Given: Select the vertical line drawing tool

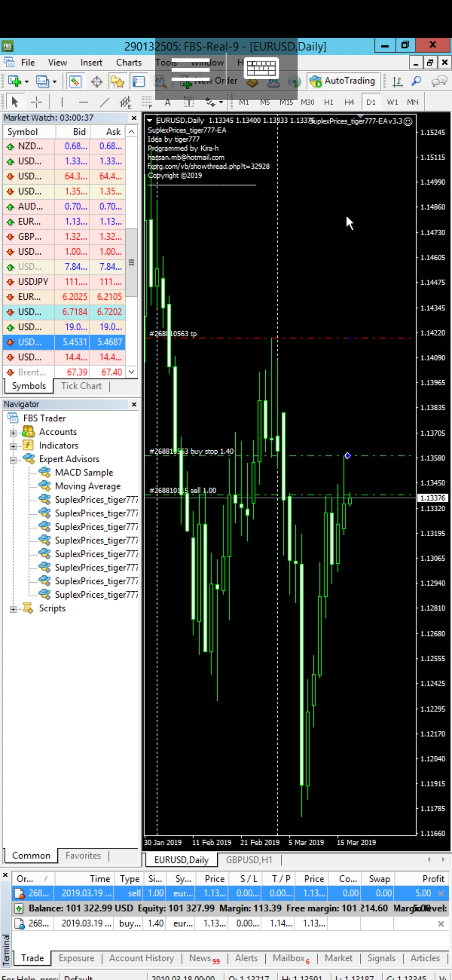Looking at the screenshot, I should (x=62, y=102).
